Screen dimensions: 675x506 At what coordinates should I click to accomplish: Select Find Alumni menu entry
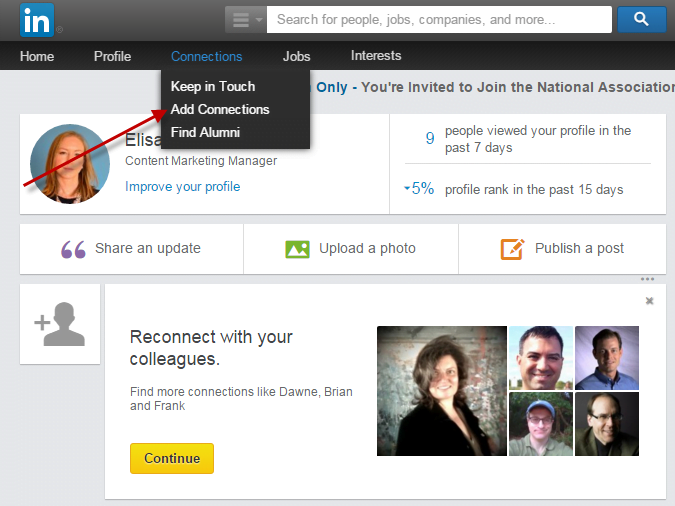pyautogui.click(x=205, y=132)
